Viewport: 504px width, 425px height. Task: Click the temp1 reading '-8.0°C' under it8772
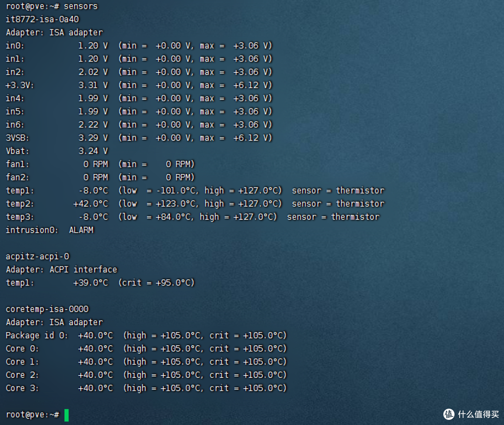coord(93,190)
